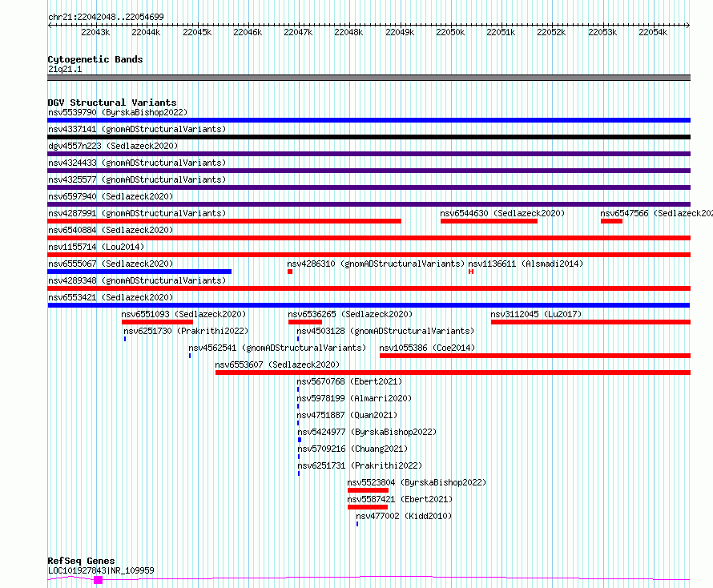The width and height of the screenshot is (713, 588).
Task: Click the nsv5539790 (ByrskaBishop2022) variant label
Action: [x=118, y=112]
